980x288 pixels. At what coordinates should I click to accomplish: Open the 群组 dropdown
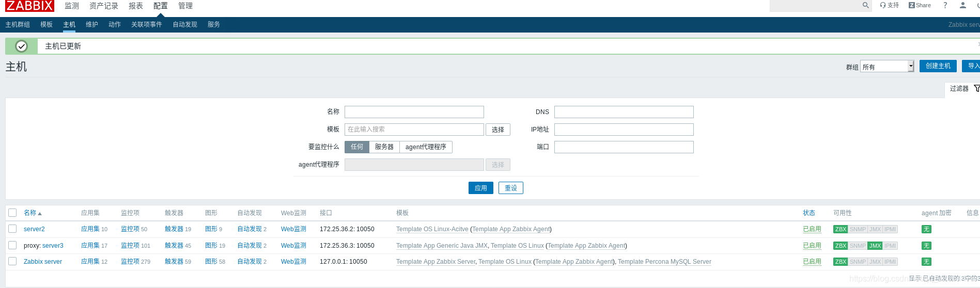(887, 66)
